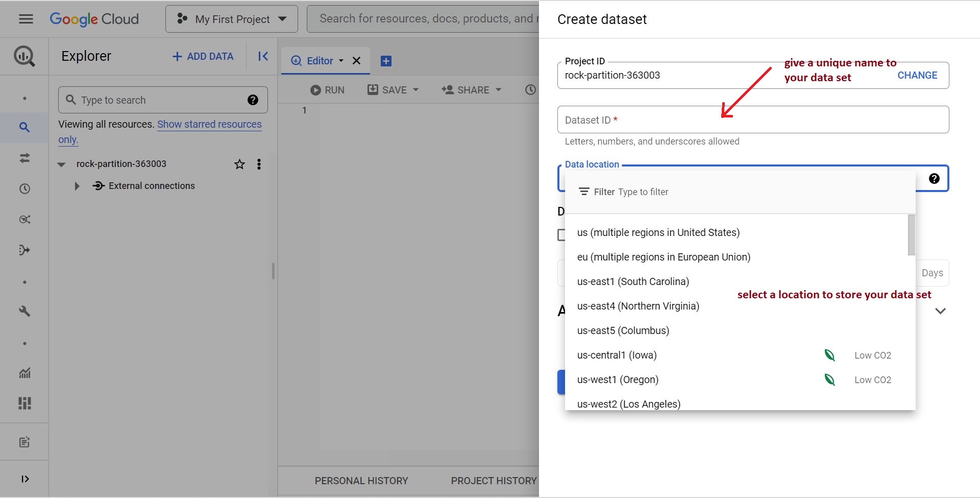Select the Editor tab
Screen dimensions: 980x498
click(320, 60)
